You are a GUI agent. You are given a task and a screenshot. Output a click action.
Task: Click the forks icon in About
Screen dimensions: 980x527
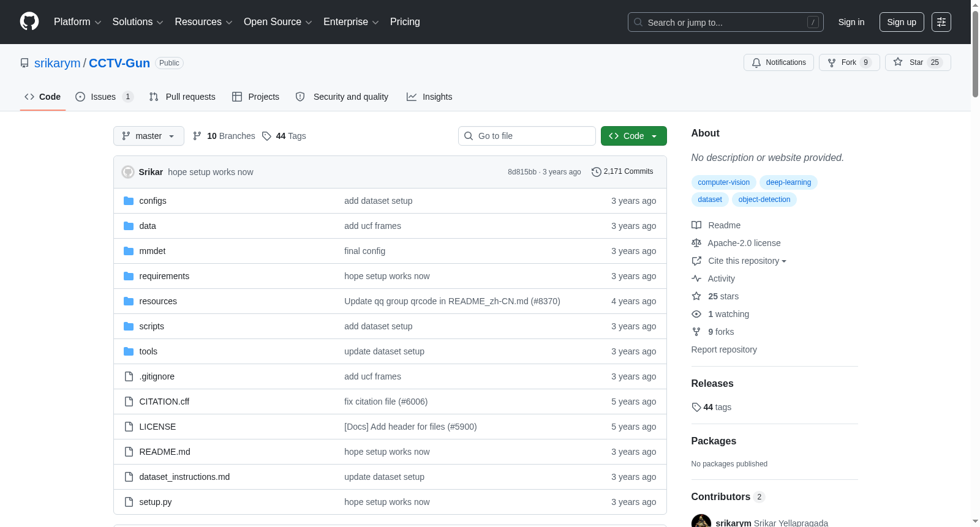coord(696,332)
